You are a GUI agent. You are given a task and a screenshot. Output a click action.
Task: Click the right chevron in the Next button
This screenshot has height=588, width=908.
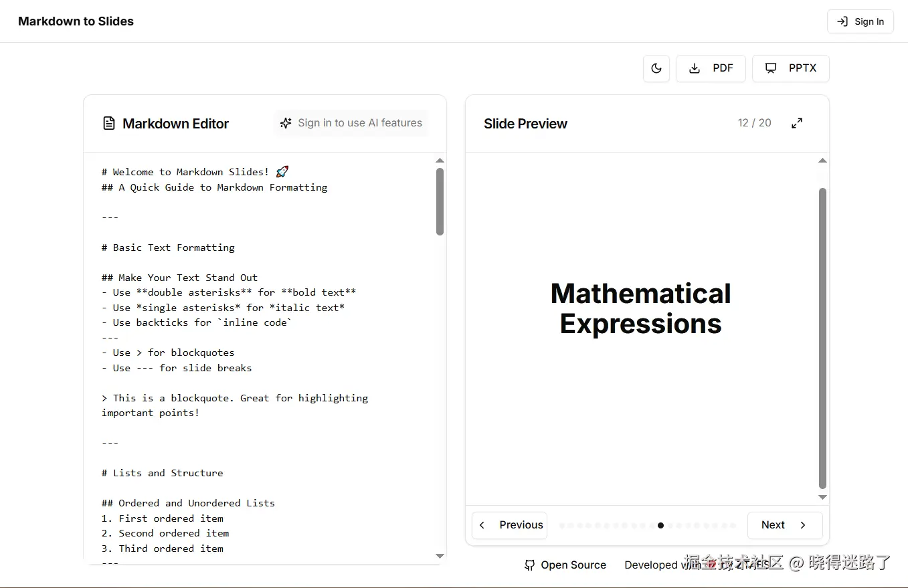[x=803, y=525]
